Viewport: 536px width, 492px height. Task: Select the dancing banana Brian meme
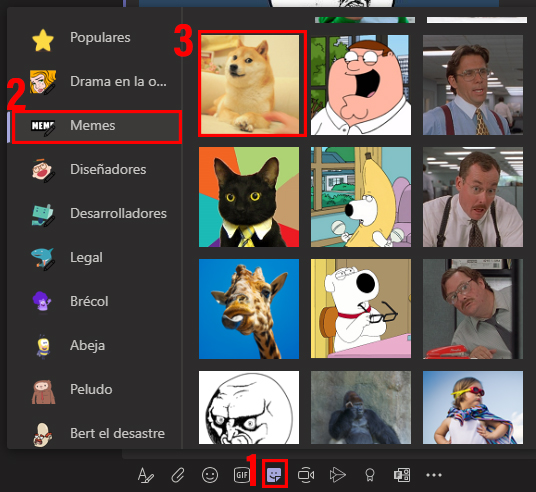361,197
